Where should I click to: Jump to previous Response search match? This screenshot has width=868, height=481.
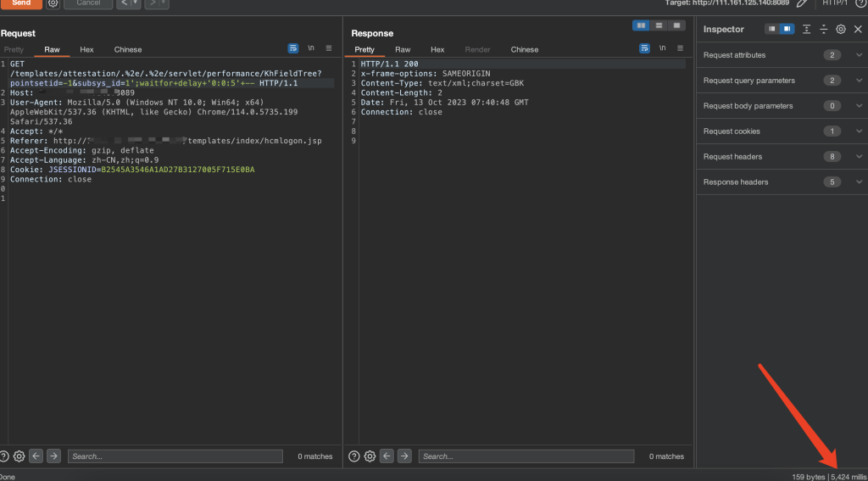point(387,456)
